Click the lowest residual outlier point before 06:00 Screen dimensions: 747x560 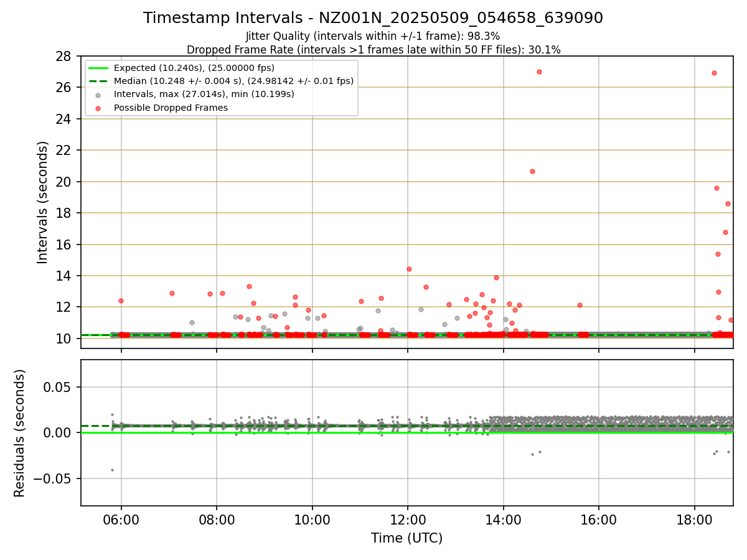(112, 470)
